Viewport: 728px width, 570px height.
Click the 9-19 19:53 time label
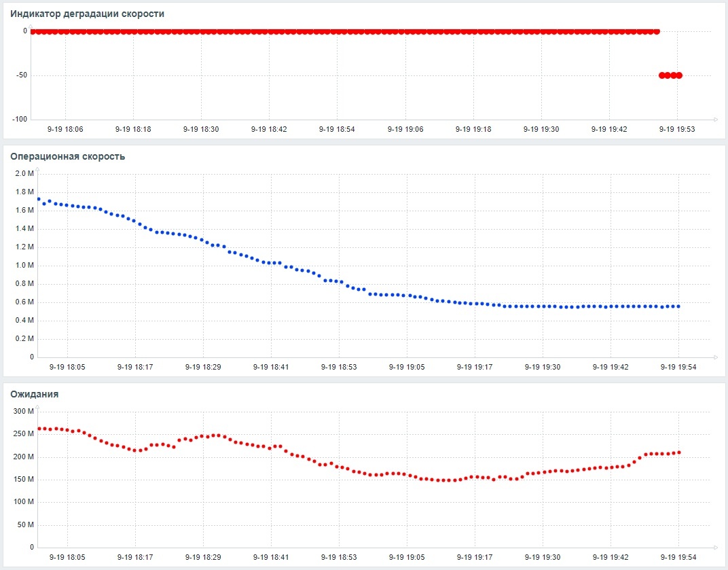click(x=678, y=128)
